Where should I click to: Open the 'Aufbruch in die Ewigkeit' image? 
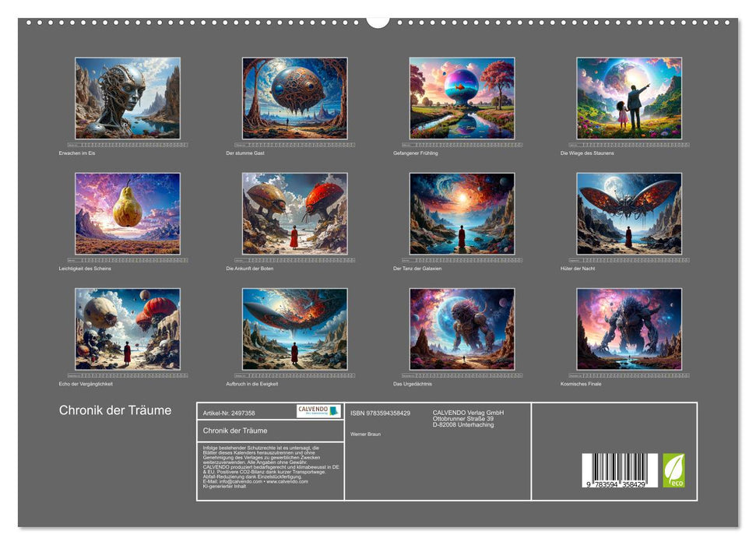tap(294, 329)
